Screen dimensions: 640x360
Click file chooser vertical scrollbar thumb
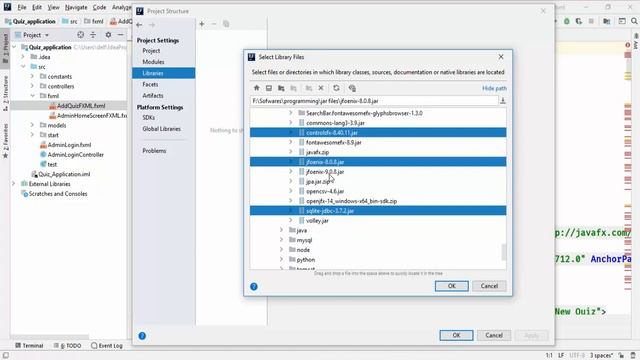coord(504,252)
